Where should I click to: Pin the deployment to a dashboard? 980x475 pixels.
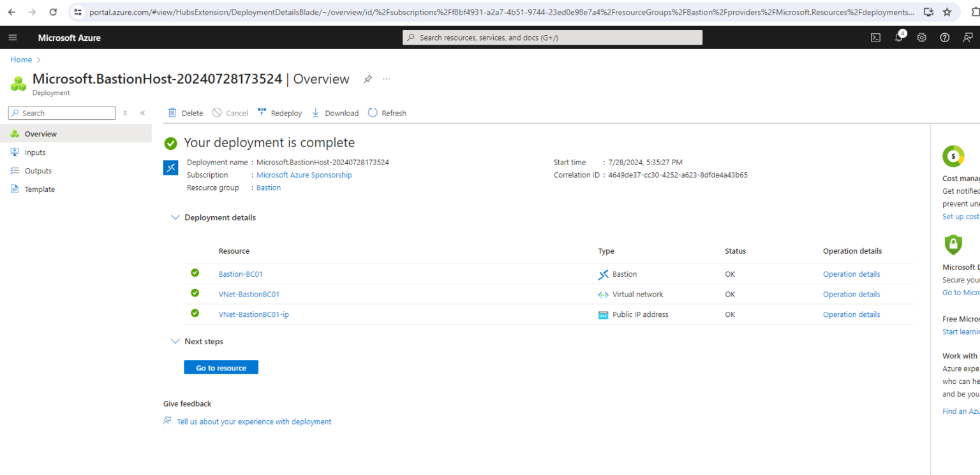(x=367, y=79)
